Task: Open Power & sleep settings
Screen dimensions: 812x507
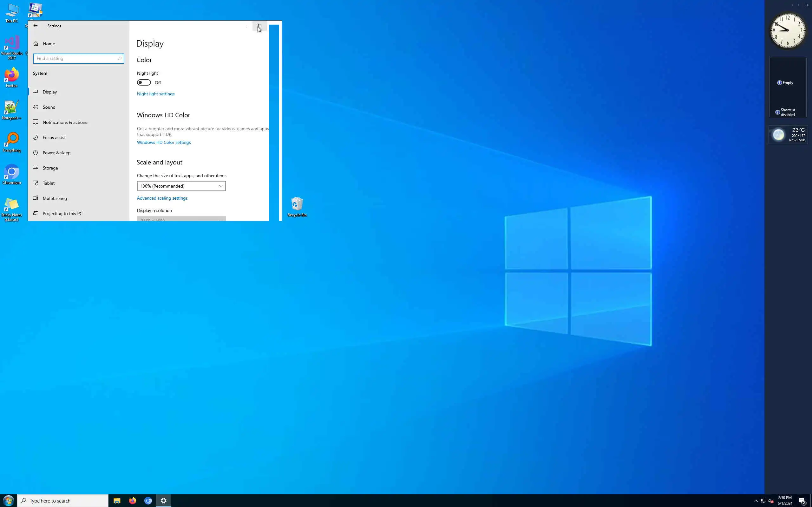Action: tap(56, 153)
